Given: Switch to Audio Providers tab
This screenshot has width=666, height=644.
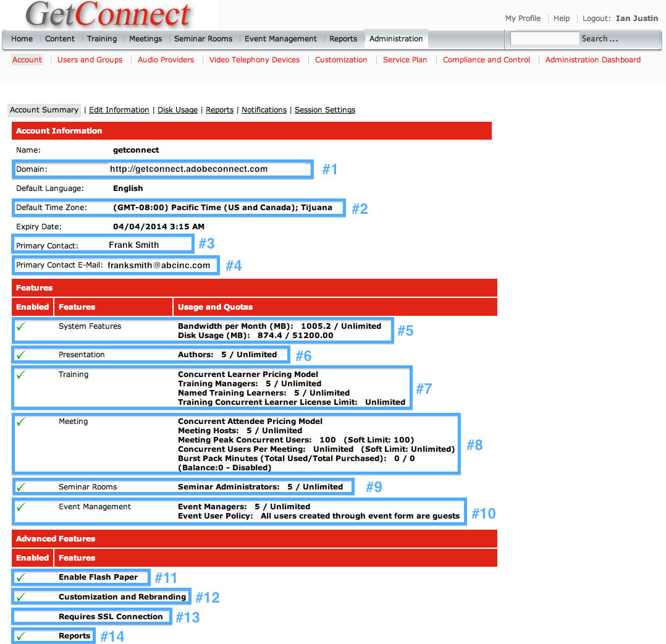Looking at the screenshot, I should tap(166, 60).
